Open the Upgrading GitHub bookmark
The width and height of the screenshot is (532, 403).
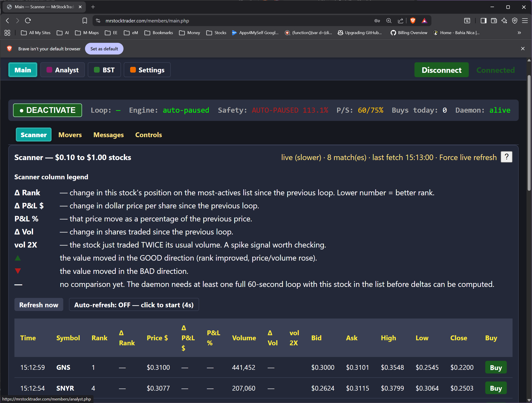point(360,33)
